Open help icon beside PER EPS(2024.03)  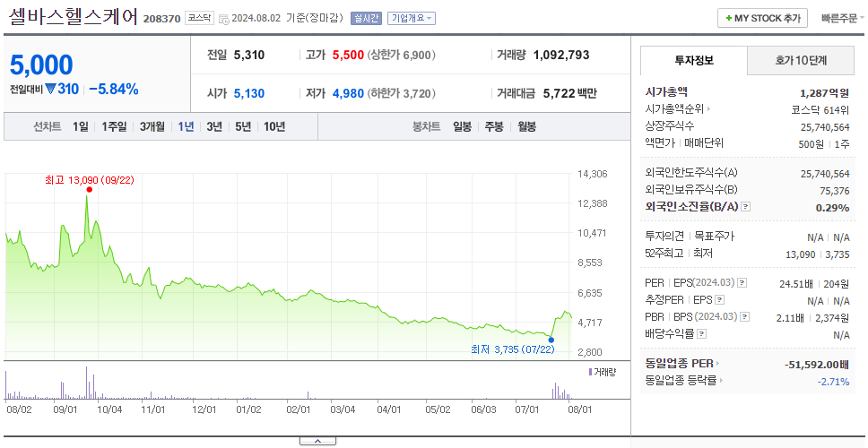pyautogui.click(x=742, y=283)
